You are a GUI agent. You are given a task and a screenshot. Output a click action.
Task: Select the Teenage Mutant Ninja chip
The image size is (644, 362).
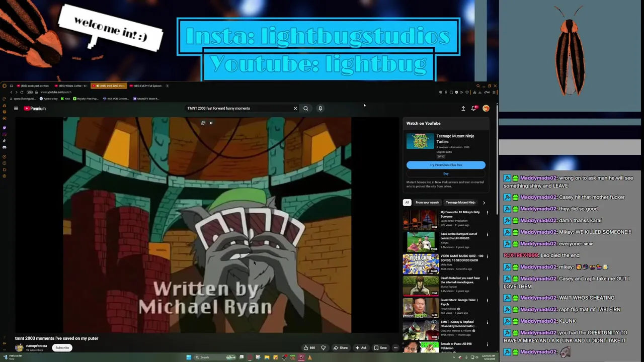click(x=460, y=203)
